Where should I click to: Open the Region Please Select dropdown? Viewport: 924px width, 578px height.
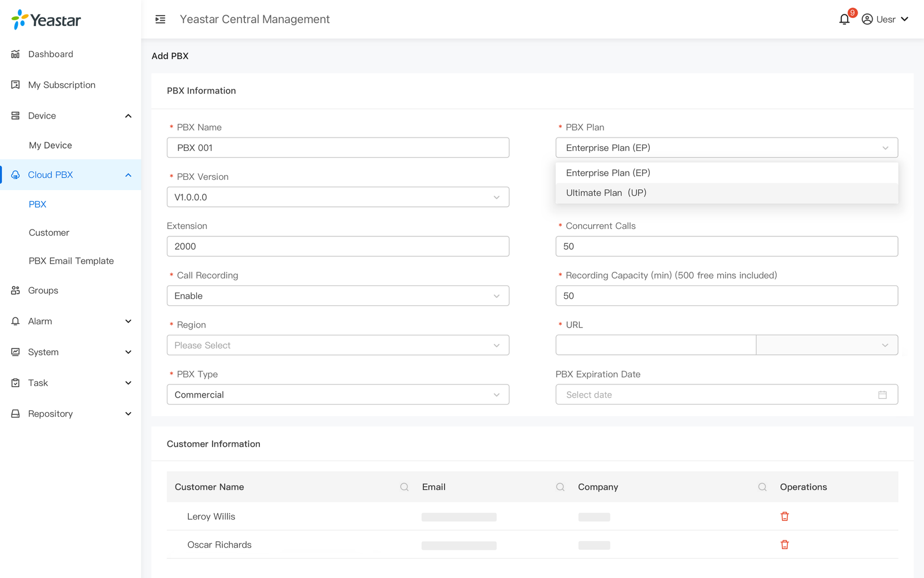[338, 345]
